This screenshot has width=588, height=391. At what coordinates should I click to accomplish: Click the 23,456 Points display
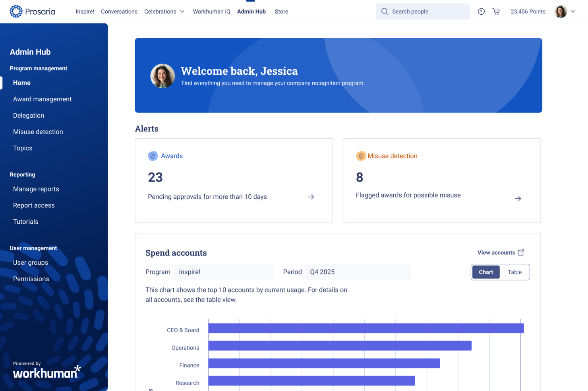click(x=528, y=12)
